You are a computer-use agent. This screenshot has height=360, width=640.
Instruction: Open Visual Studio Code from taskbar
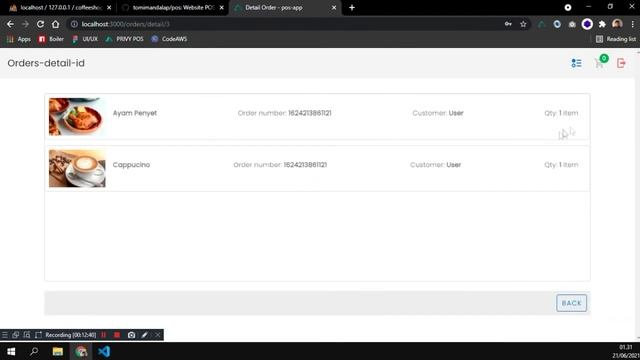click(104, 351)
